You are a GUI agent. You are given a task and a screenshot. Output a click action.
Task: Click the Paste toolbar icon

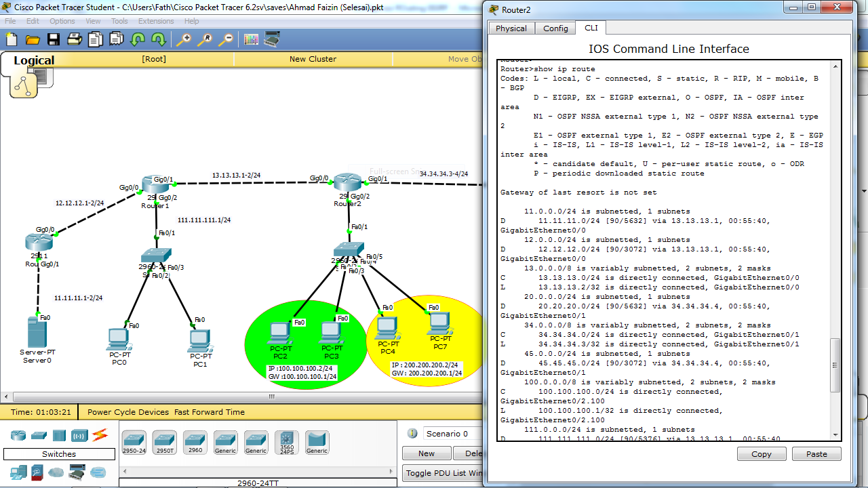pyautogui.click(x=117, y=39)
